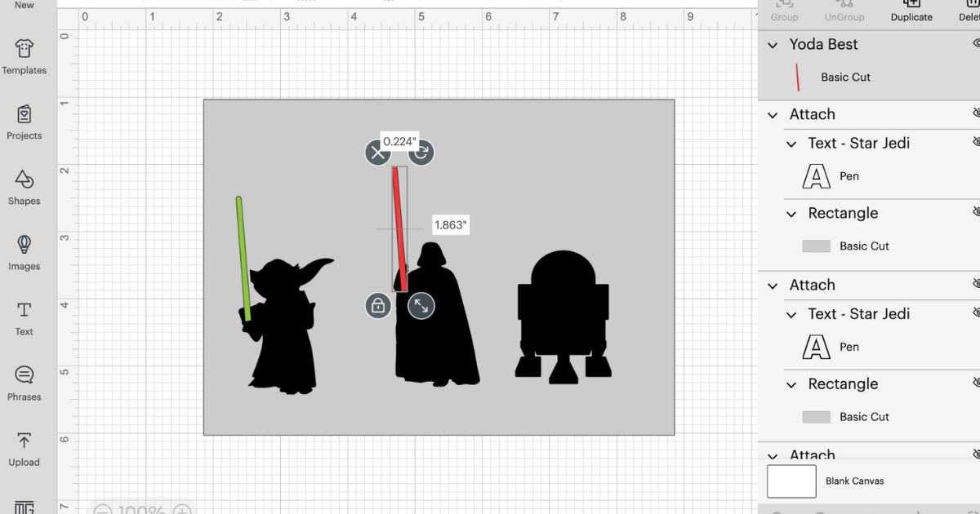
Task: Click the 1.863" height label on canvas
Action: 450,225
